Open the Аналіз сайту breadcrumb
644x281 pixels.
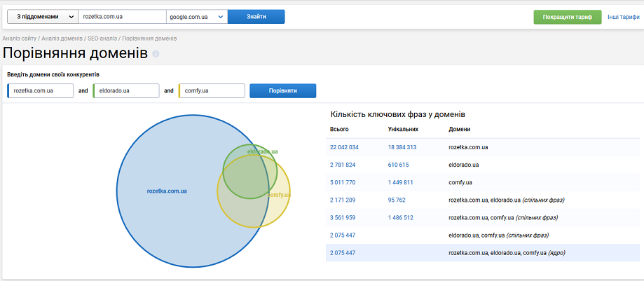(20, 39)
